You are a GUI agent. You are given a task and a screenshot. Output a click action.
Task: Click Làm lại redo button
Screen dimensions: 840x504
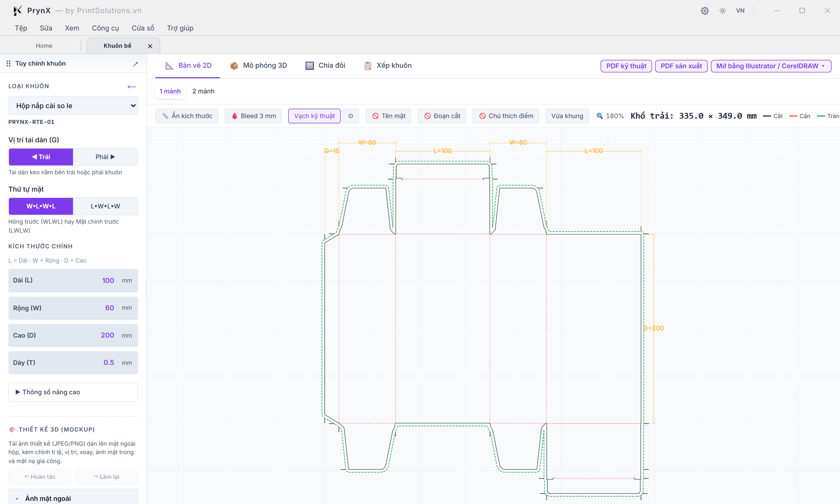(106, 476)
